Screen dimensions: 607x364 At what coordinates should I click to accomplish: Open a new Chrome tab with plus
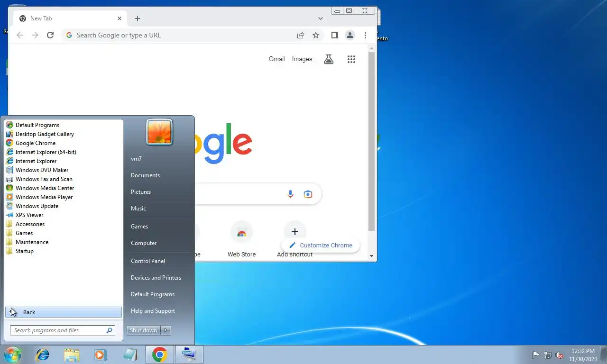(x=138, y=18)
